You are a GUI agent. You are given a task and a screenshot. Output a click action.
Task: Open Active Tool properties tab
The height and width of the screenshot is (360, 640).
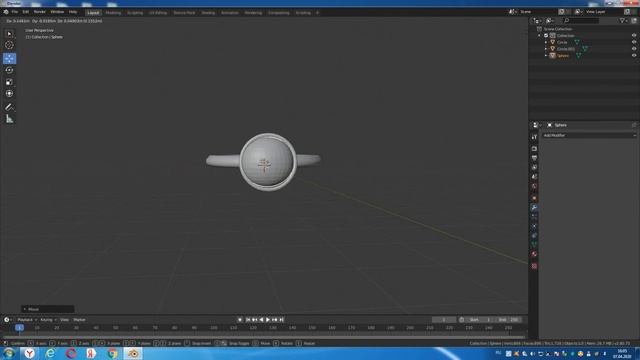point(534,137)
